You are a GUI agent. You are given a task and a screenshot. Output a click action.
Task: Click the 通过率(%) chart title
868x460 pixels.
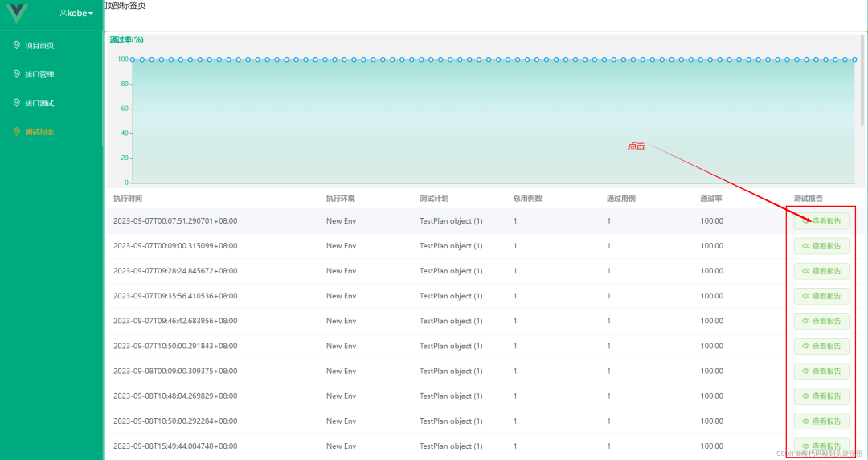pyautogui.click(x=126, y=40)
